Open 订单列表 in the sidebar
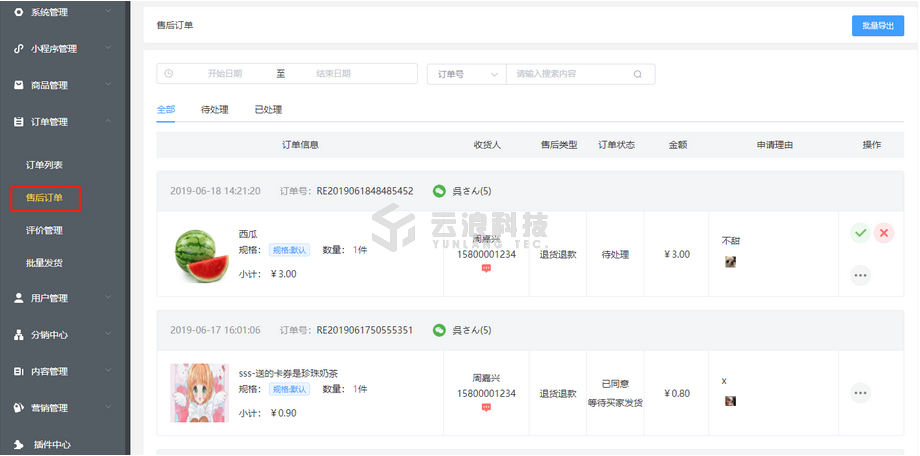920x456 pixels. coord(44,164)
